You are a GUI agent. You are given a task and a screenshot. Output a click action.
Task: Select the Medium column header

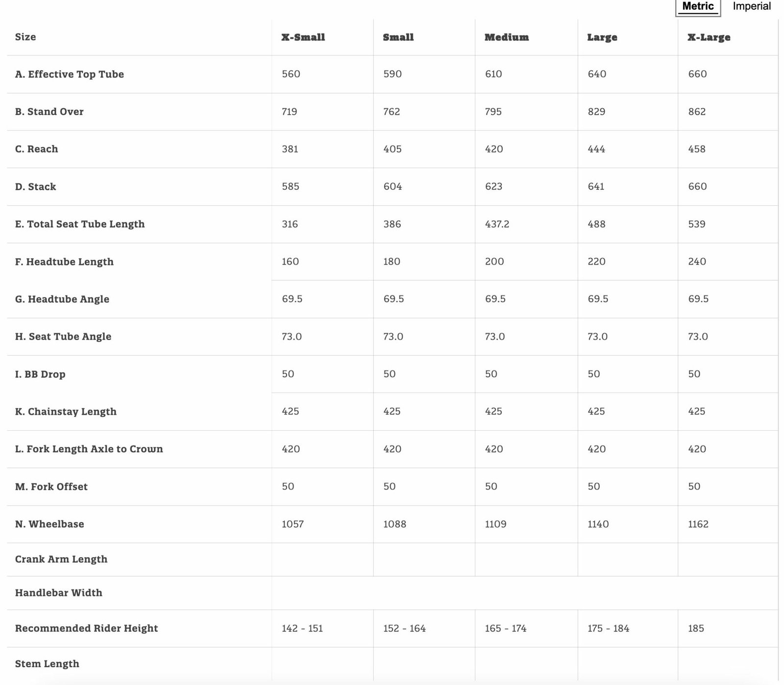click(506, 37)
